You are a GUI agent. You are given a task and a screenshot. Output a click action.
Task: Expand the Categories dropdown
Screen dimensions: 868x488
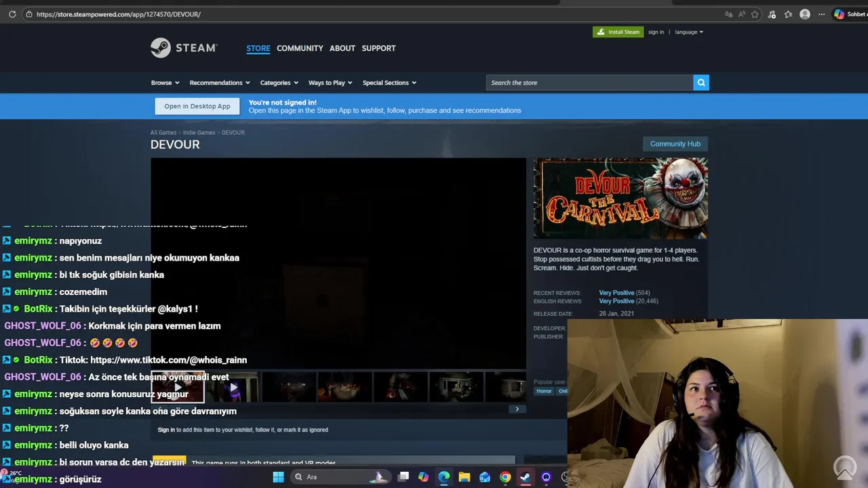tap(279, 83)
